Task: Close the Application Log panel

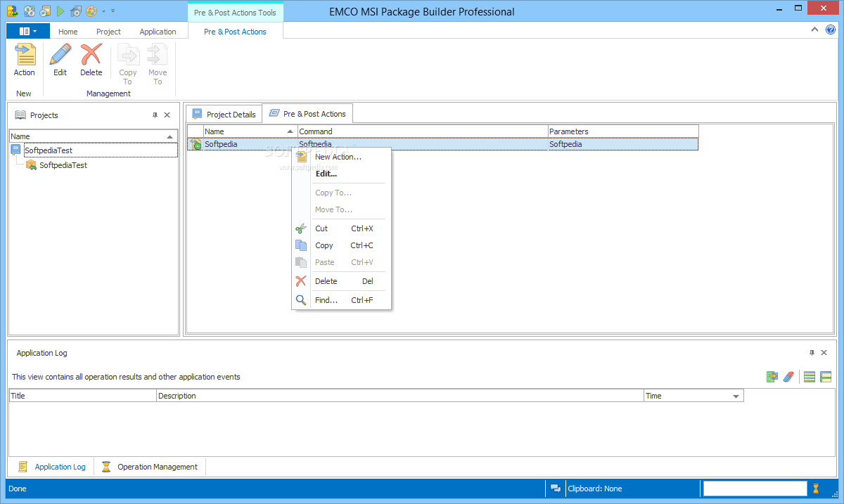Action: click(824, 353)
